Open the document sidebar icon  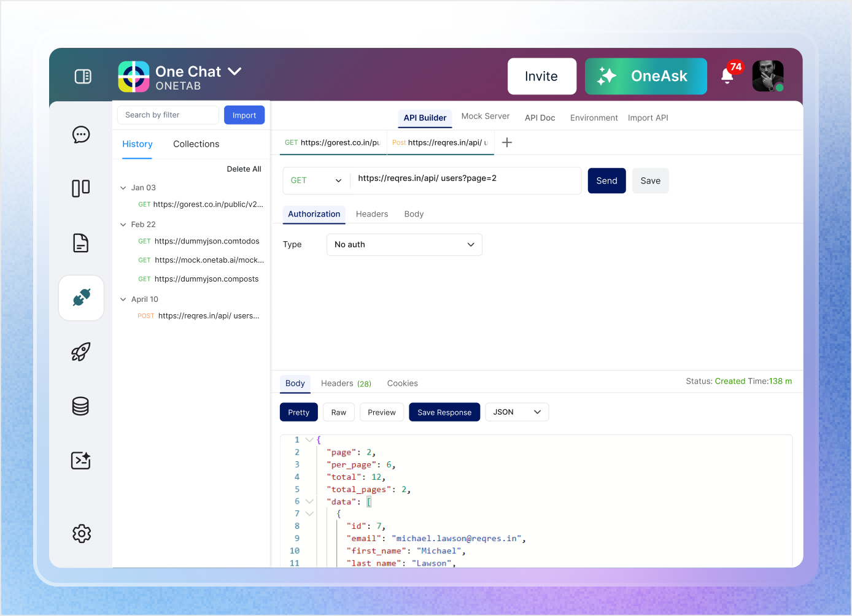81,243
